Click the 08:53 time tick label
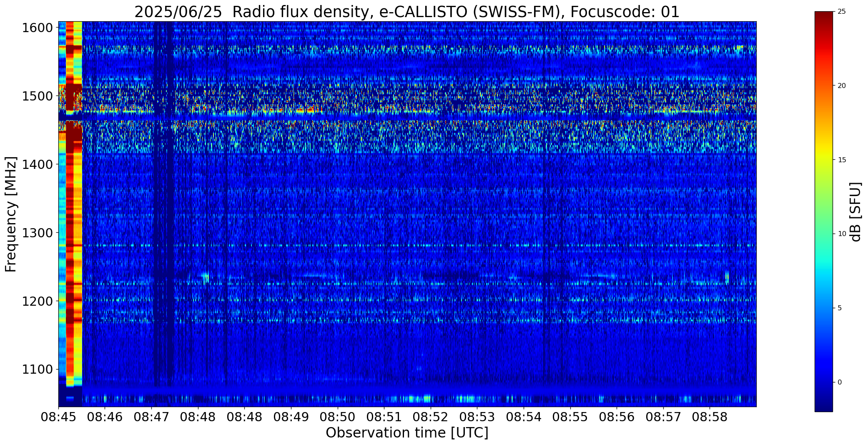 (477, 417)
